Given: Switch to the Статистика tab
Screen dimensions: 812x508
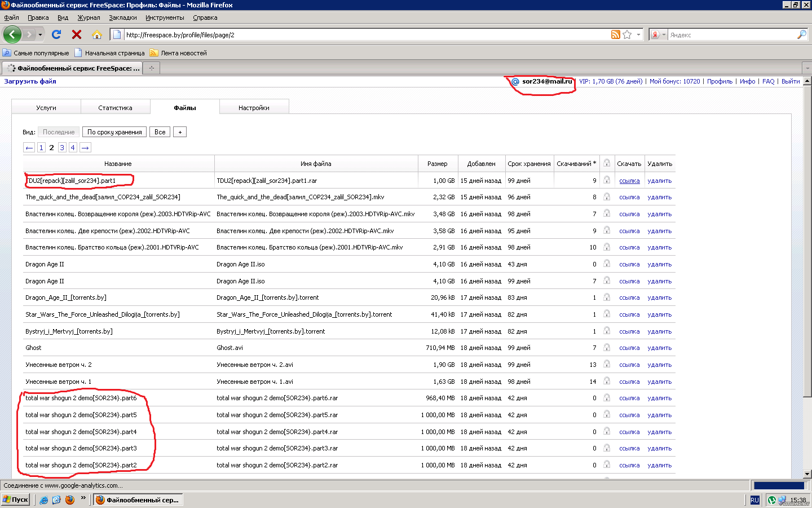Looking at the screenshot, I should click(115, 107).
